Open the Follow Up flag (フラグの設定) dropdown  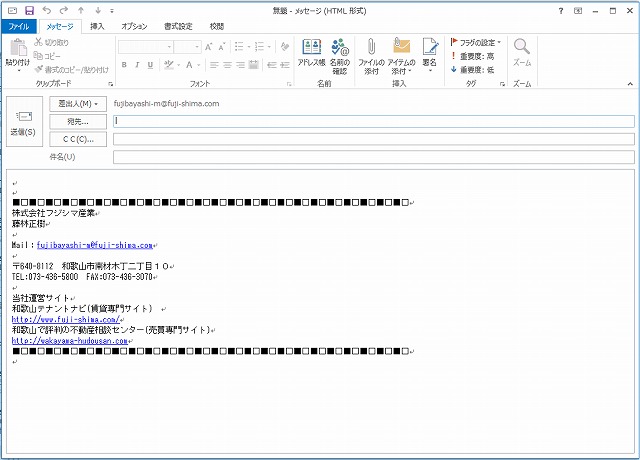[475, 42]
